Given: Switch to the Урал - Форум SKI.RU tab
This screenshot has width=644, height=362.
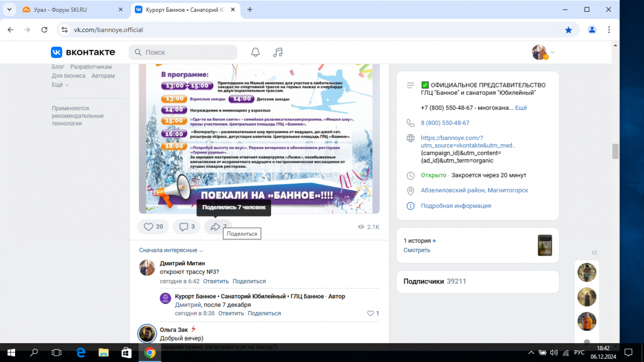Looking at the screenshot, I should [x=74, y=10].
